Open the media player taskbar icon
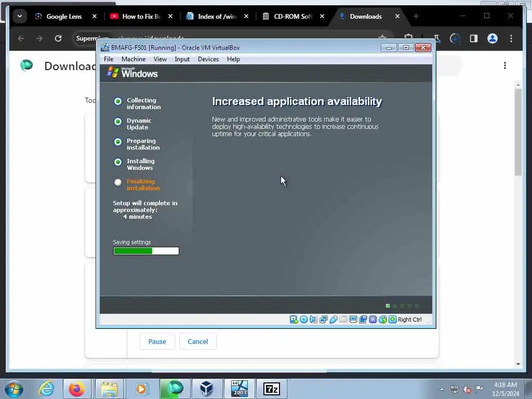 (141, 389)
